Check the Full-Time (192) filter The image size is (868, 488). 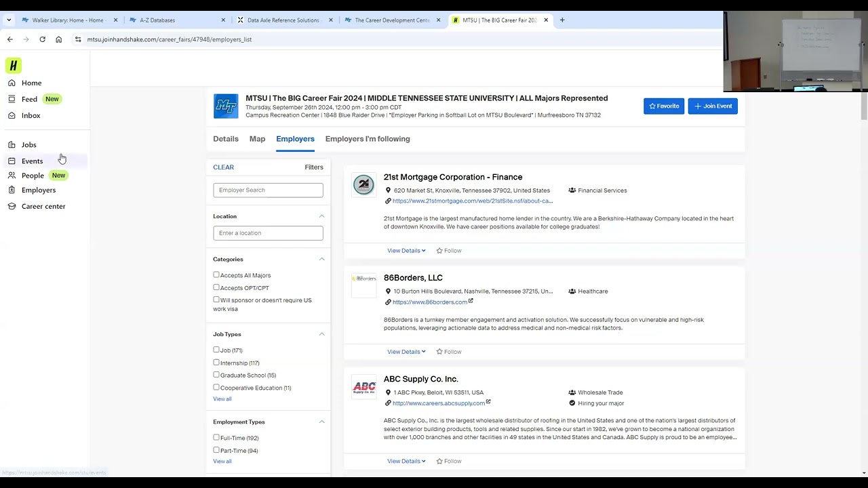[216, 438]
